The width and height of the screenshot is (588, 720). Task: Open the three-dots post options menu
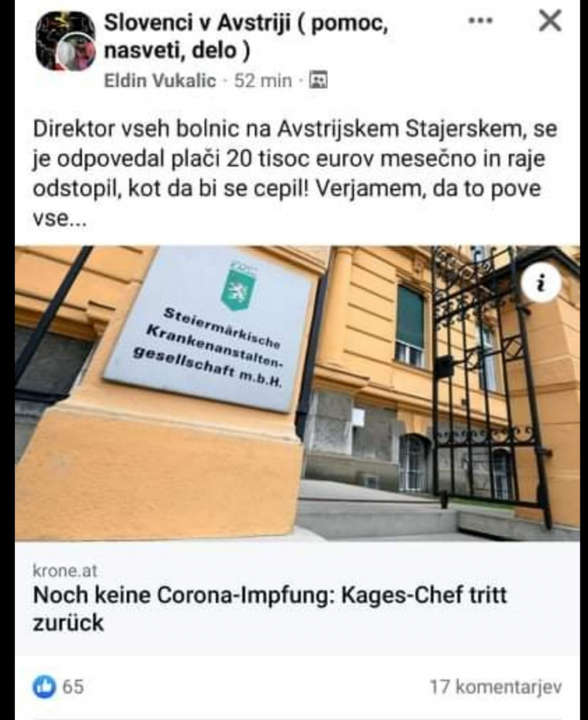point(479,20)
